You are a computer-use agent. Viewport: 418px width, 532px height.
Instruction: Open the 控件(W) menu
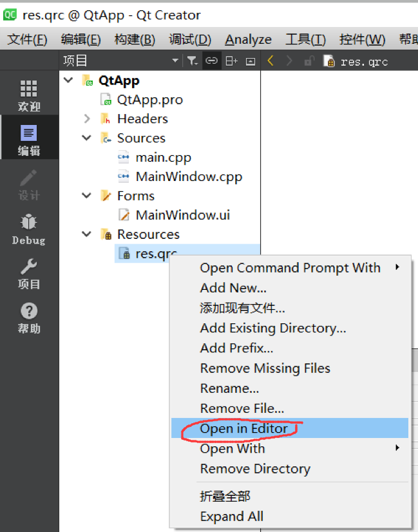[x=363, y=40]
